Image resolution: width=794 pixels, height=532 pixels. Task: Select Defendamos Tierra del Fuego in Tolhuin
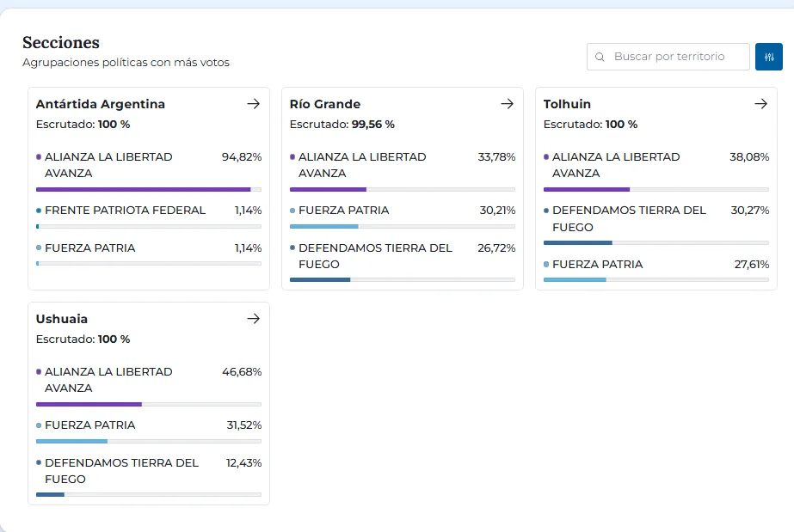click(x=628, y=218)
